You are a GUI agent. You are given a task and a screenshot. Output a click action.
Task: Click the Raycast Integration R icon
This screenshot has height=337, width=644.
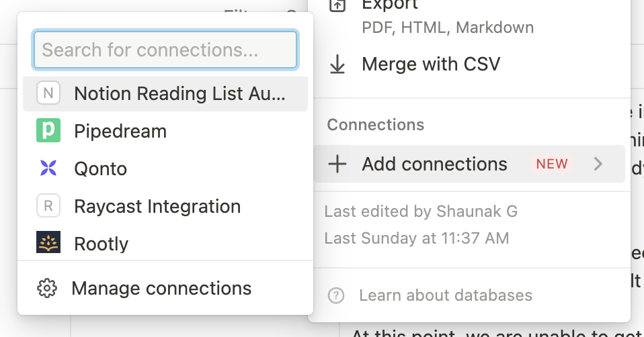(48, 205)
